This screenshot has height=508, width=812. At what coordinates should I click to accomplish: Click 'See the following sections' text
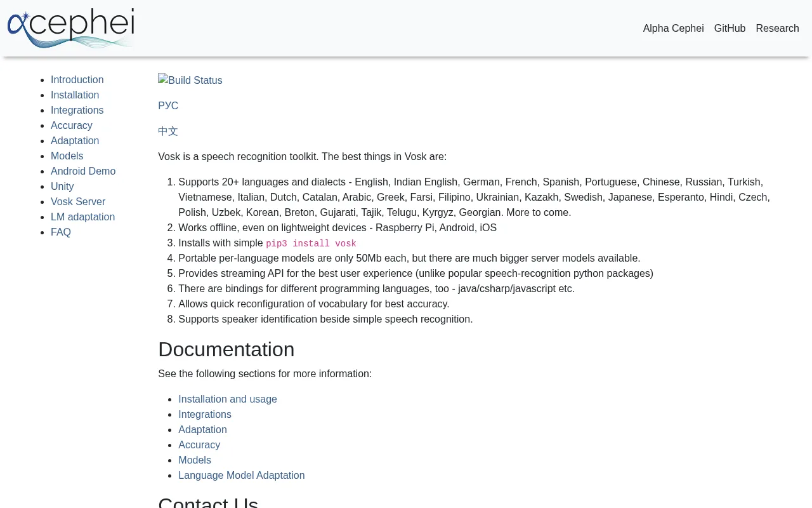(265, 374)
